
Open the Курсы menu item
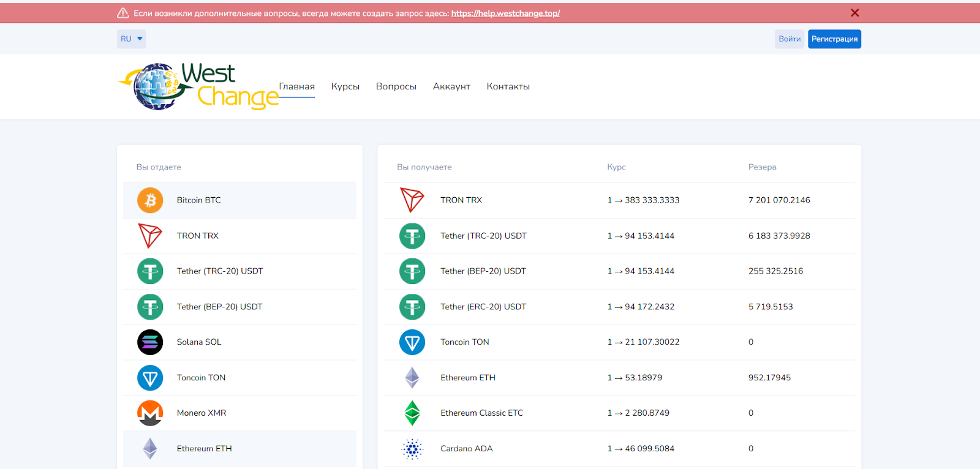click(x=345, y=86)
